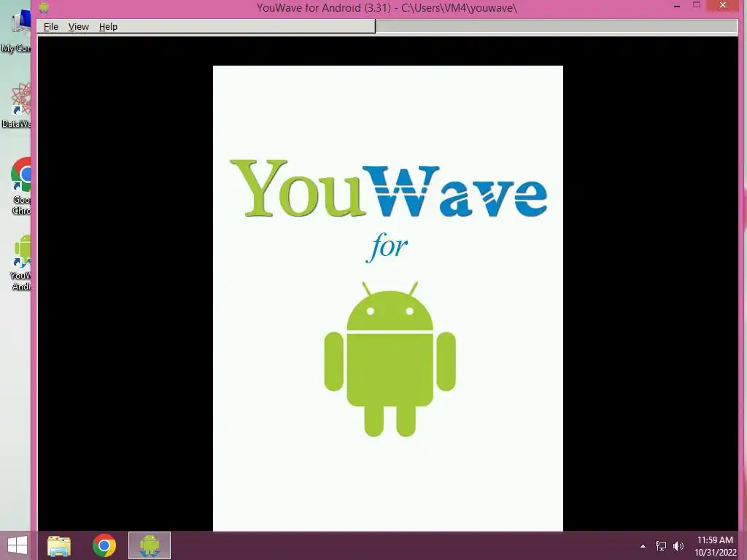This screenshot has width=747, height=560.
Task: Click the volume speaker tray icon
Action: coord(678,546)
